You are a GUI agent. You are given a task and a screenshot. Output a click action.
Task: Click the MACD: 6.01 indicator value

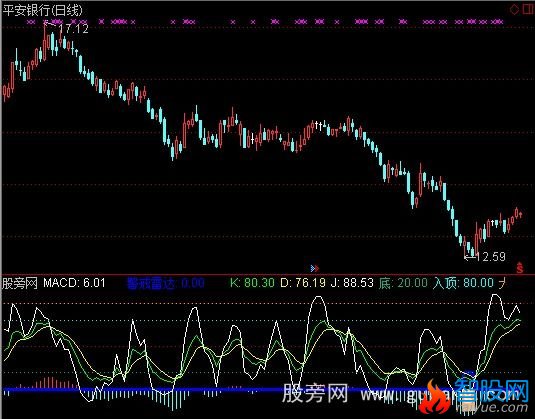pyautogui.click(x=74, y=283)
